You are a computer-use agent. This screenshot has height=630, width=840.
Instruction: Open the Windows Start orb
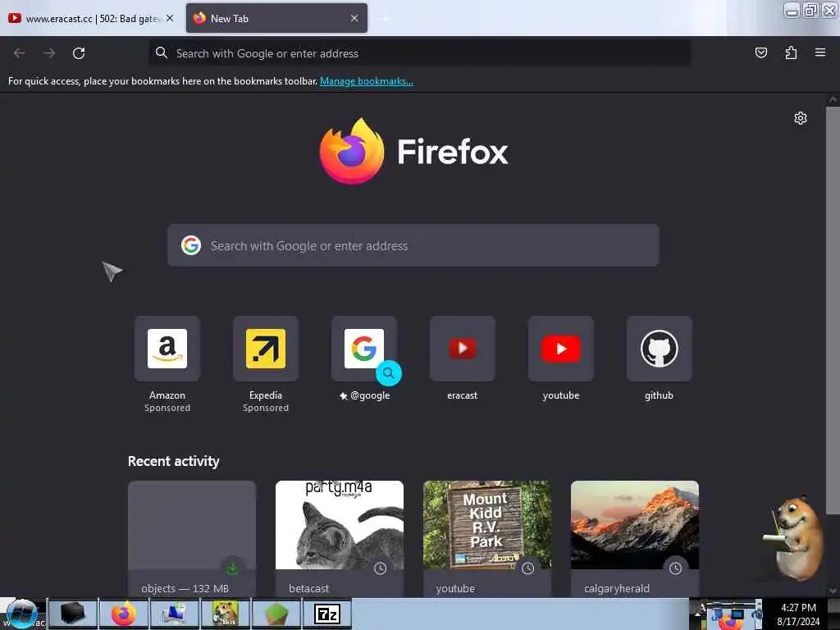(22, 614)
